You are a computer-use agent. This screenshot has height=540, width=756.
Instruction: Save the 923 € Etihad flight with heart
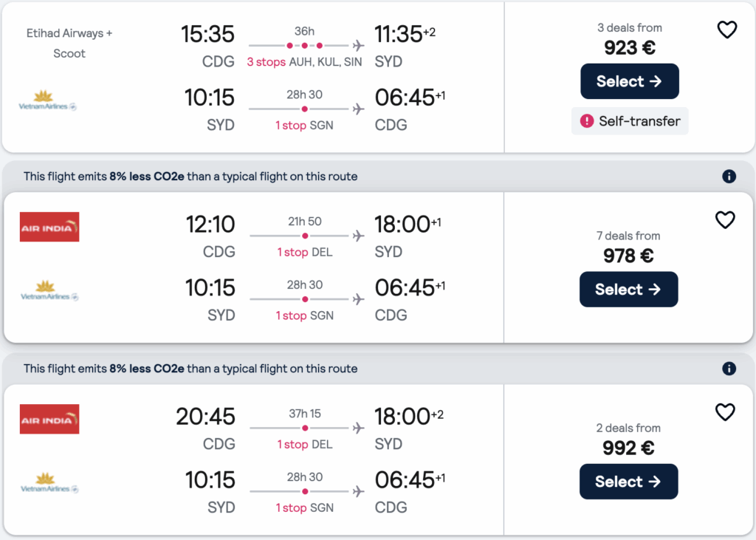(727, 30)
